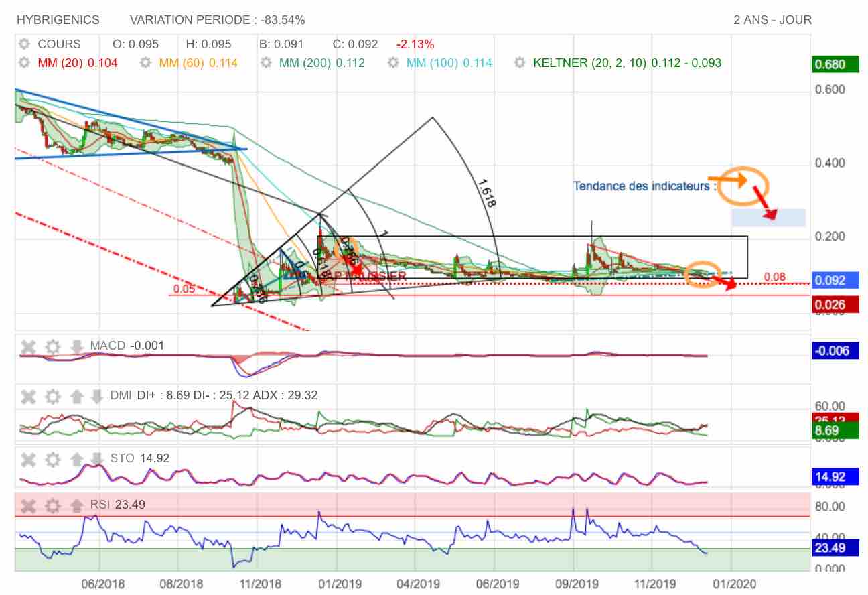Open MACD panel gear settings
This screenshot has width=868, height=595.
pos(53,347)
